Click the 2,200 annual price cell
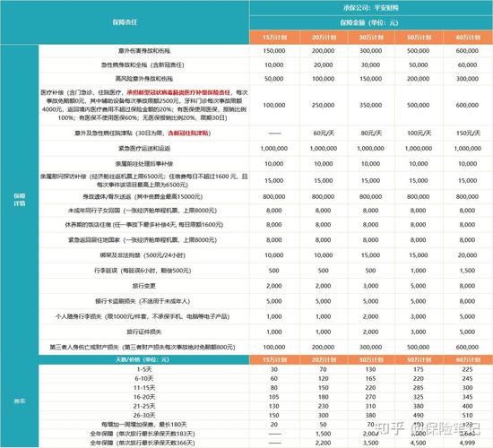 pyautogui.click(x=324, y=443)
